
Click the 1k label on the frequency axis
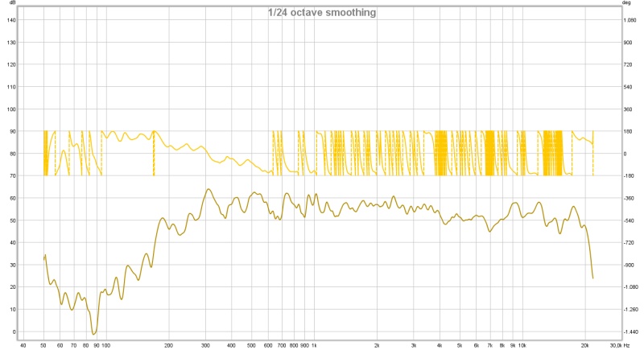[314, 345]
